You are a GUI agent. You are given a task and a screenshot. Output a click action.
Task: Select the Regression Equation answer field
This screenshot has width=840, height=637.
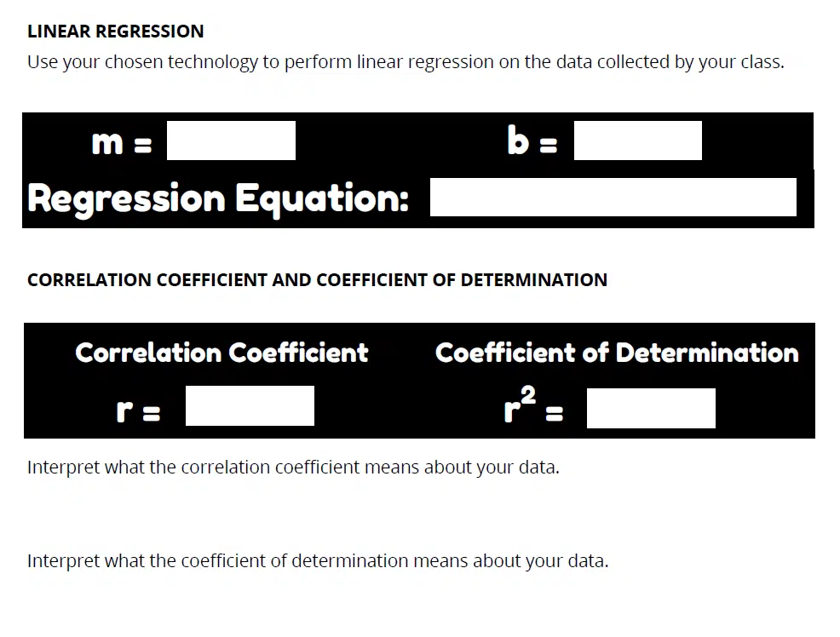pos(613,197)
